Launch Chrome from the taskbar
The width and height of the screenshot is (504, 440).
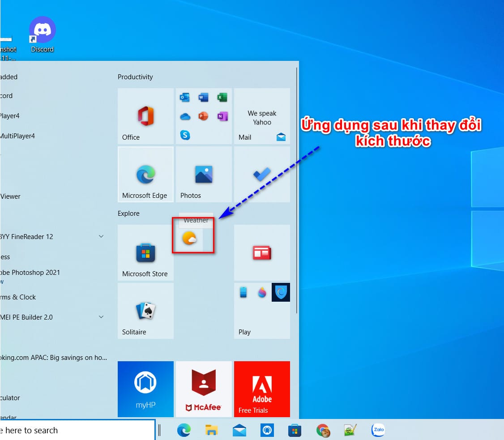[323, 430]
